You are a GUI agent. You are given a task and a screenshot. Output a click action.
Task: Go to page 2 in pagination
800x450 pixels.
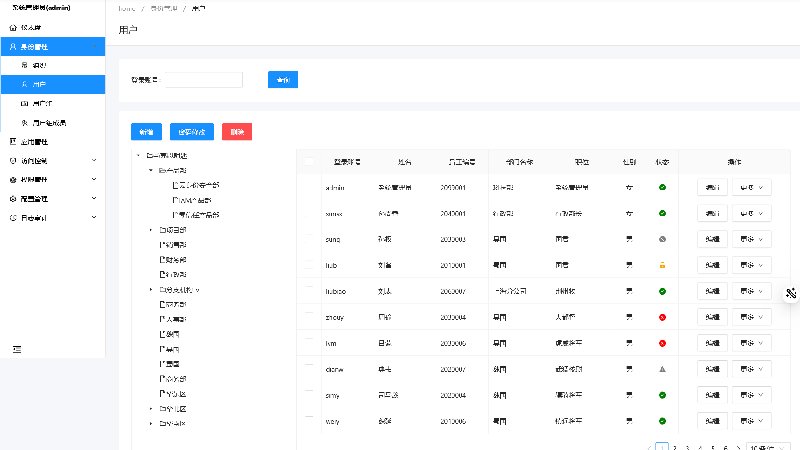point(674,447)
